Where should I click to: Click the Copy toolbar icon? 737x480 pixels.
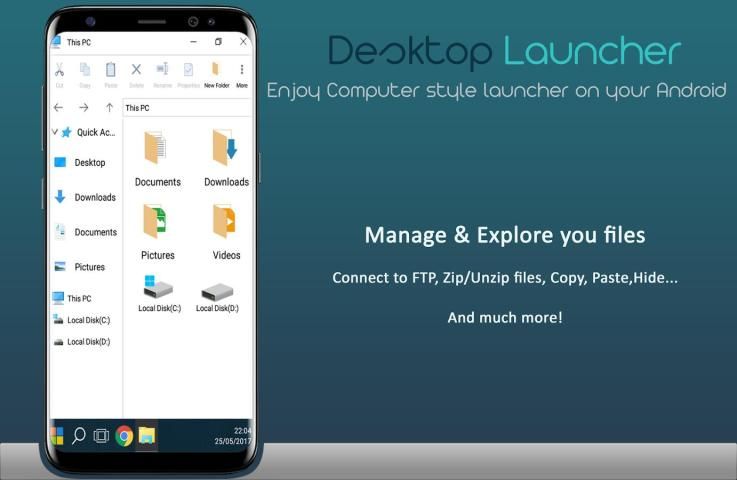[85, 72]
